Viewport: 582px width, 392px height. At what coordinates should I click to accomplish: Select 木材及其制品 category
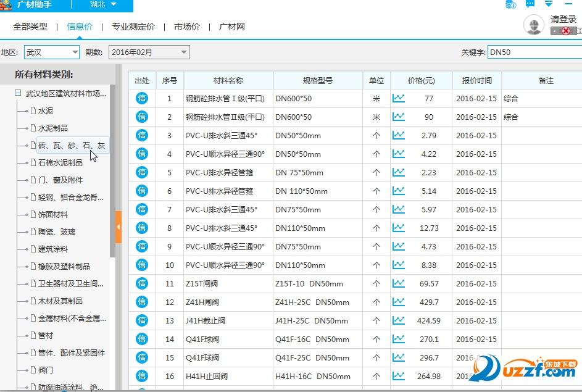60,301
